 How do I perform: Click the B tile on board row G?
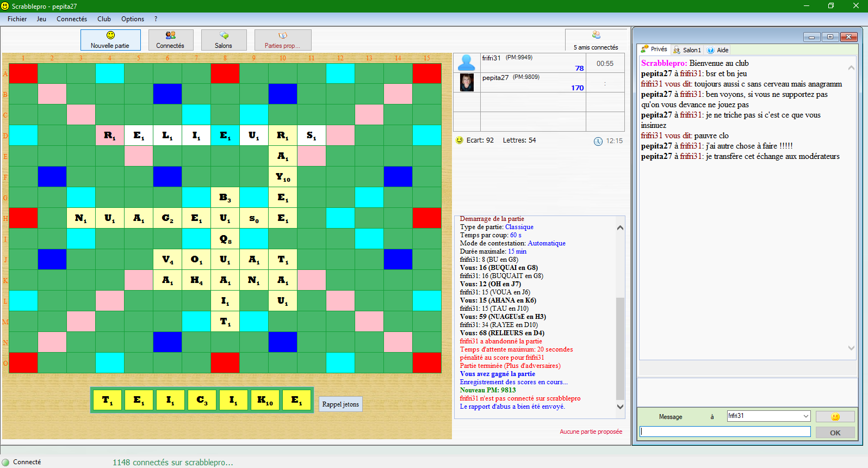(x=225, y=198)
